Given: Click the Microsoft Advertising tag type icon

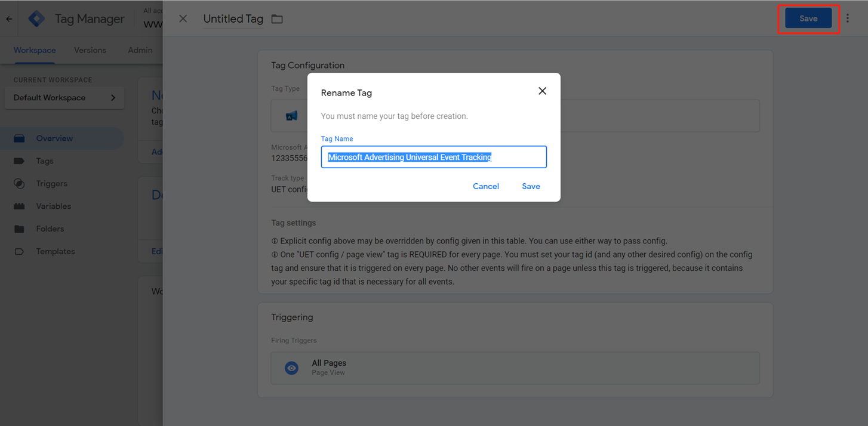Looking at the screenshot, I should pyautogui.click(x=291, y=116).
